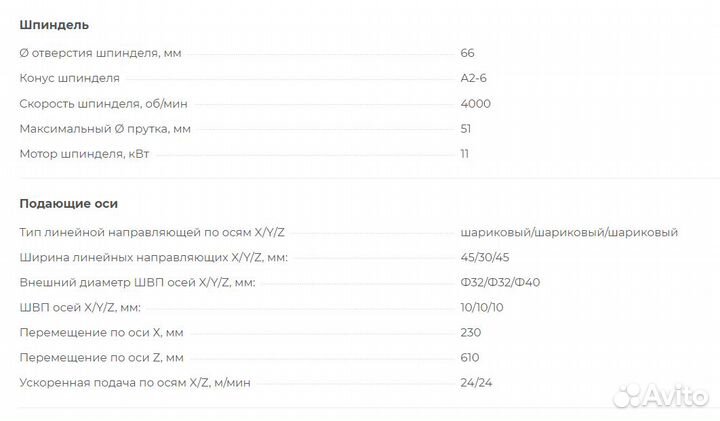
Task: Select the bar diameter value 51
Action: coord(466,128)
